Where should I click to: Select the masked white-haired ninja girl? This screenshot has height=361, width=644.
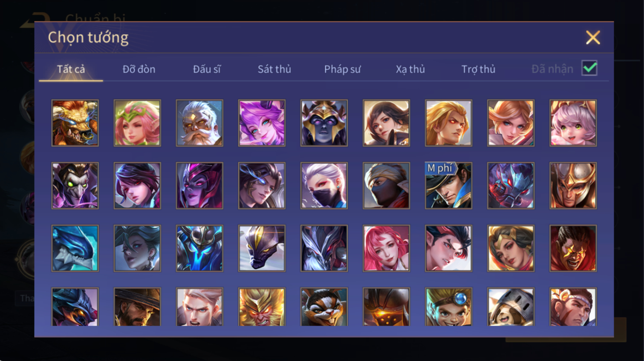point(324,186)
